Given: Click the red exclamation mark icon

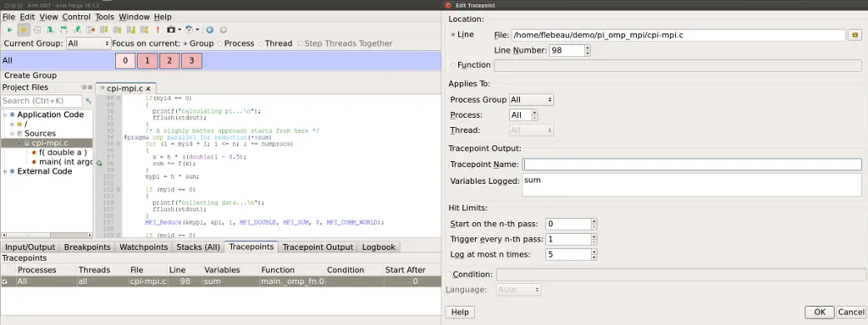Looking at the screenshot, I should pyautogui.click(x=158, y=30).
